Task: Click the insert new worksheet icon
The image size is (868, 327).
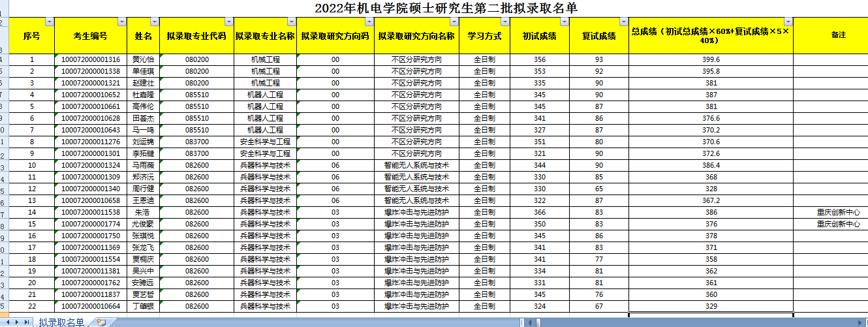Action: pos(101,322)
